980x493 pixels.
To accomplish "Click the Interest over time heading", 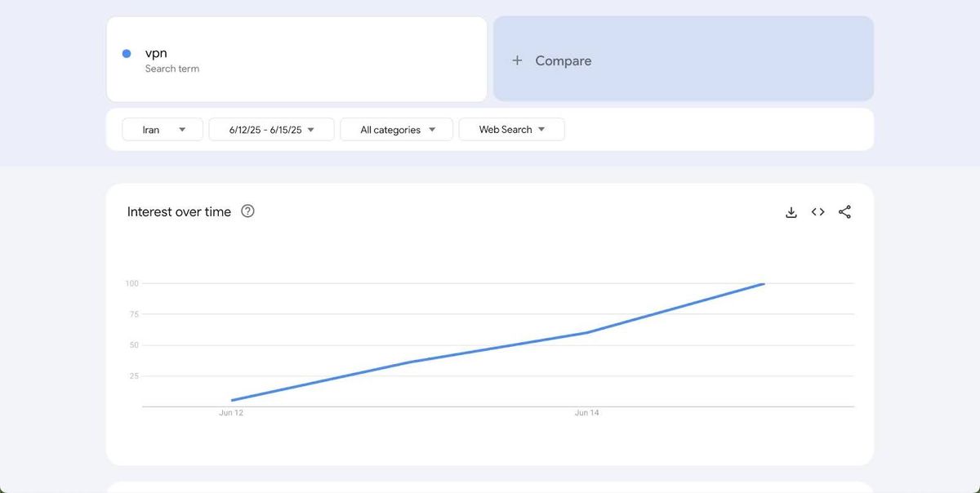I will click(x=179, y=212).
